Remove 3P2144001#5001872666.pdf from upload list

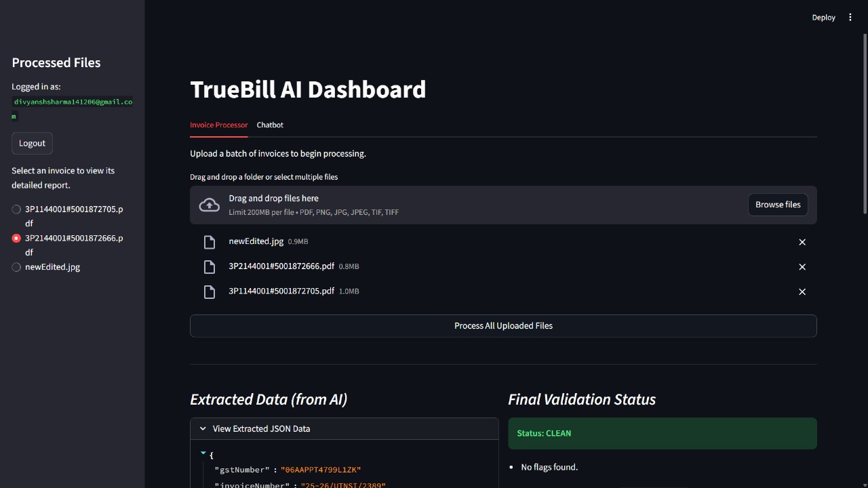click(x=802, y=267)
